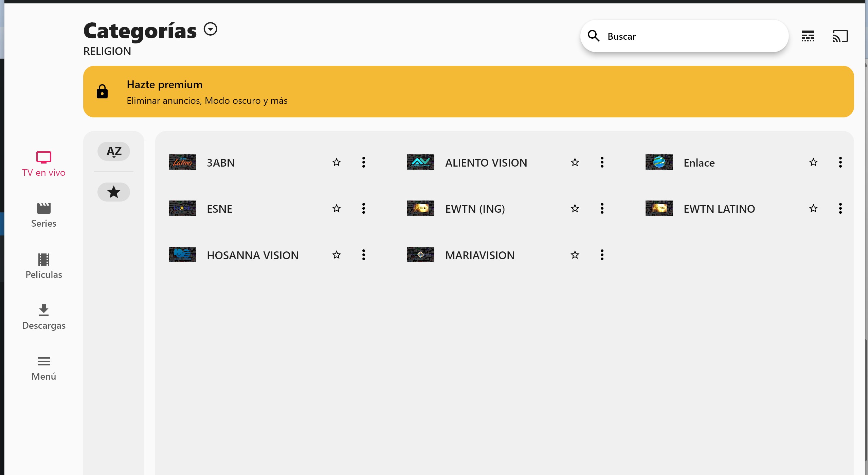Screen dimensions: 868x475
Task: Click the cast to device icon
Action: (840, 36)
